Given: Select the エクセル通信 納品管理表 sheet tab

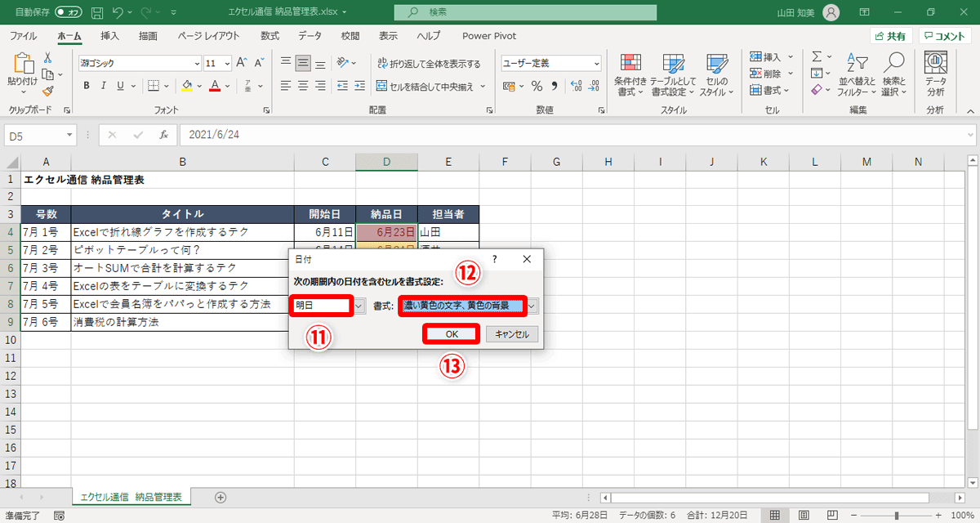Looking at the screenshot, I should coord(131,497).
